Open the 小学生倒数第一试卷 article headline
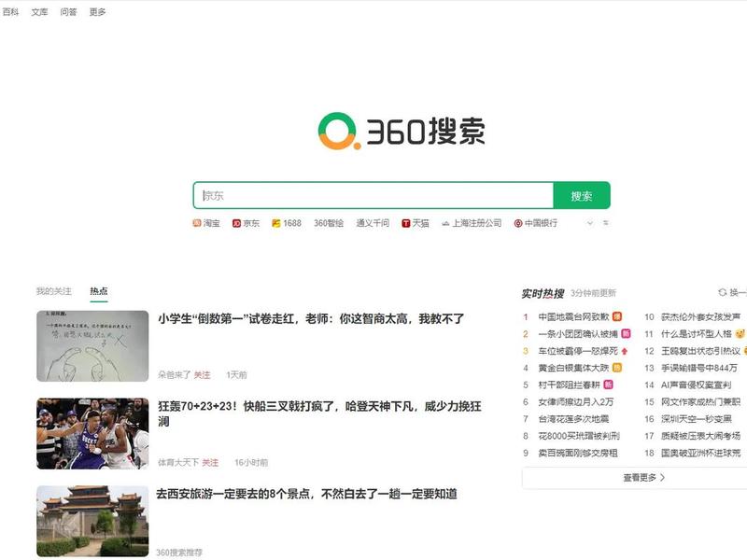 click(311, 318)
